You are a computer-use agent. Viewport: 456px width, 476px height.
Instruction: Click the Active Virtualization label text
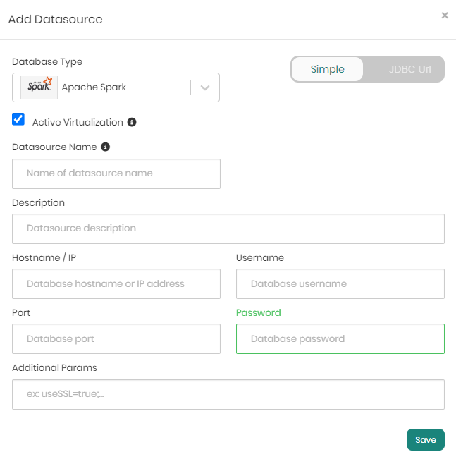point(78,122)
